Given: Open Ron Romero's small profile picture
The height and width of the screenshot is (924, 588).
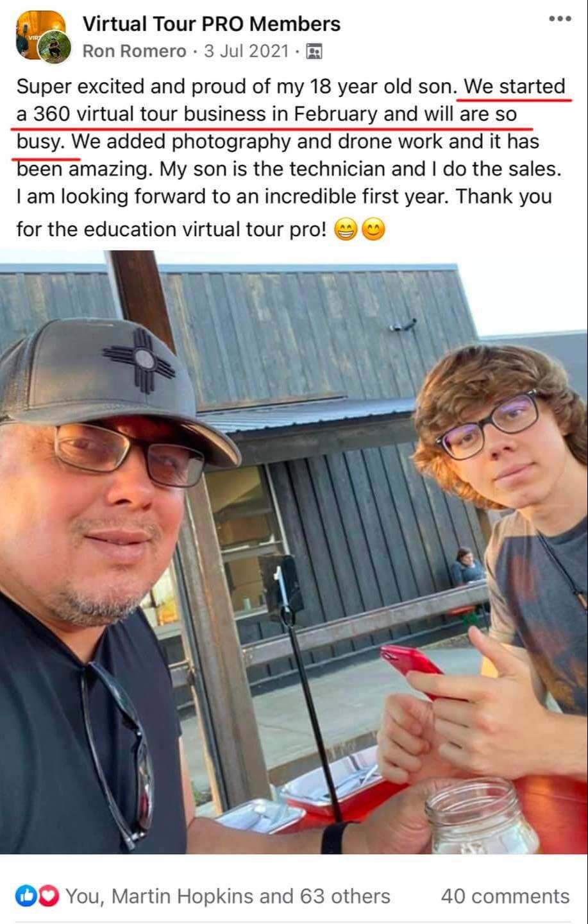Looking at the screenshot, I should click(x=55, y=47).
